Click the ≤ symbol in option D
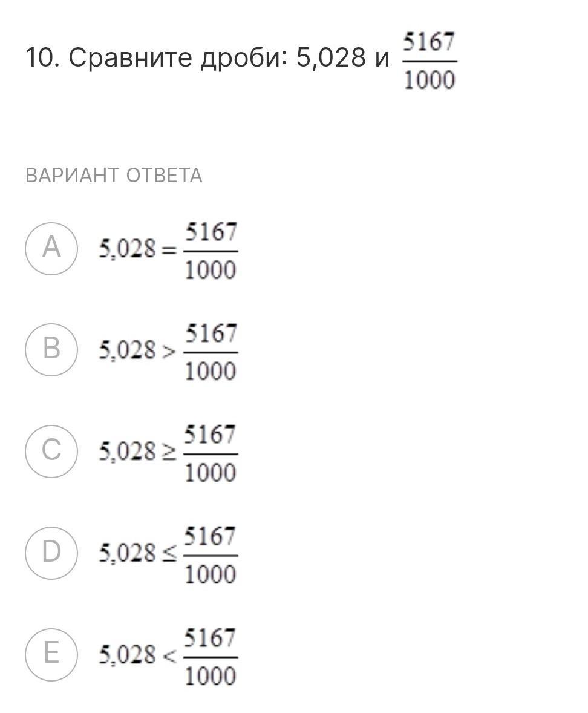 (x=169, y=554)
